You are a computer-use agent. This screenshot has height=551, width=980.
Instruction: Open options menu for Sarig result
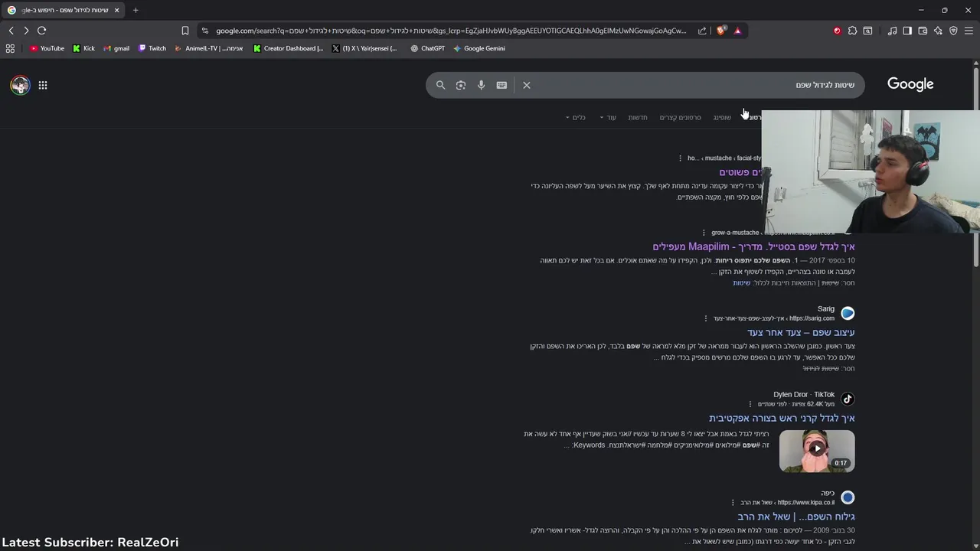[706, 318]
